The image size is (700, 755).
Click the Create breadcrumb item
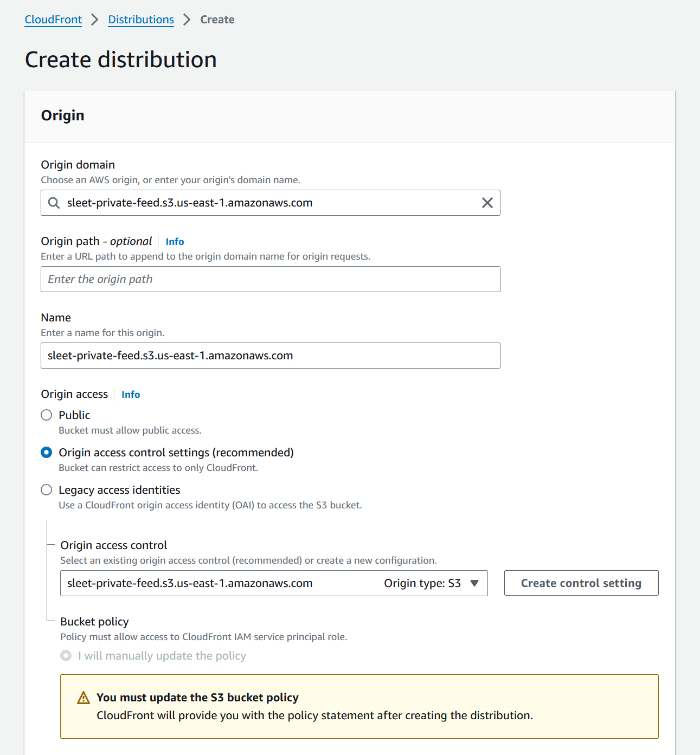click(x=217, y=20)
